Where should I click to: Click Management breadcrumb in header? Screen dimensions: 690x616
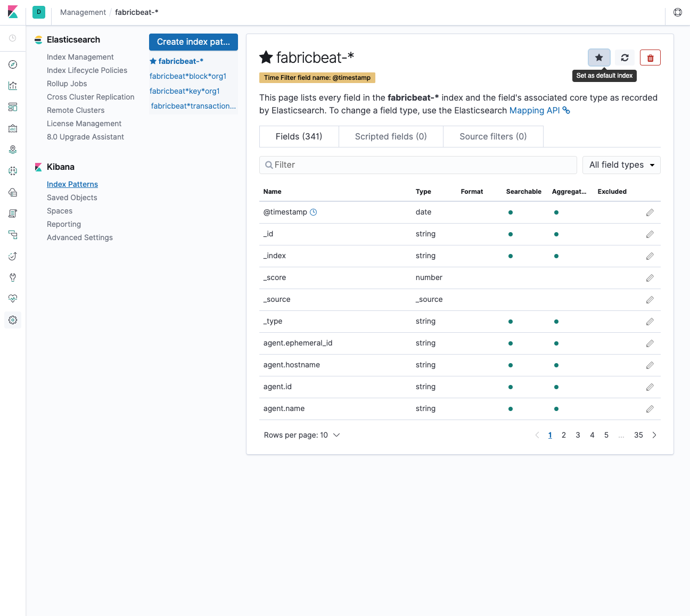83,12
